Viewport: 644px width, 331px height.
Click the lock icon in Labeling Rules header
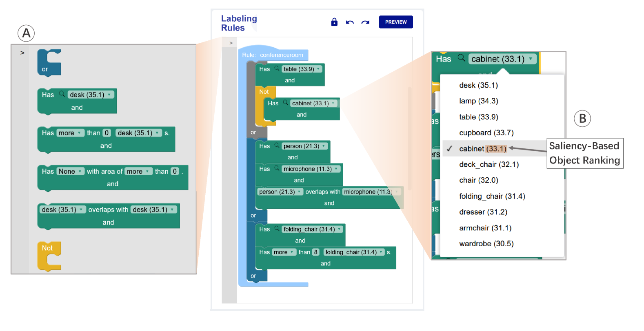tap(334, 22)
